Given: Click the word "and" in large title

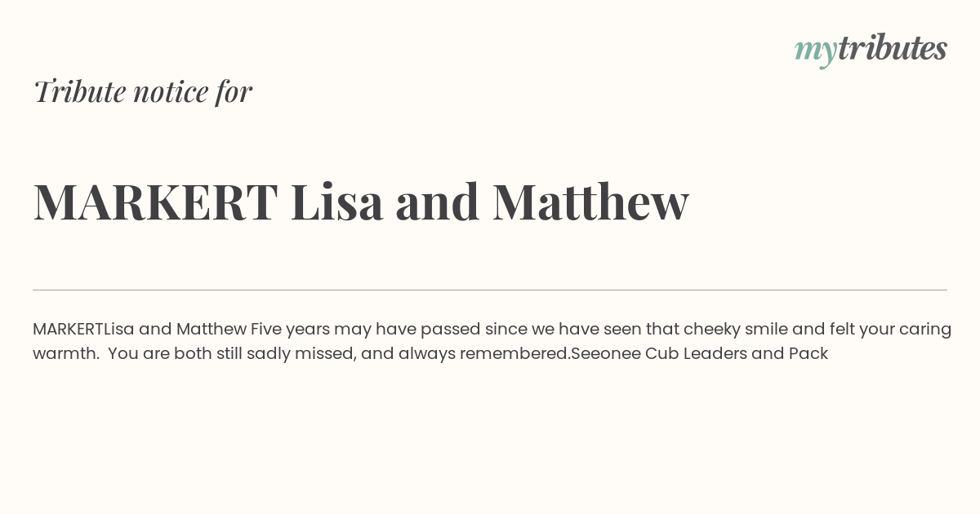Looking at the screenshot, I should pyautogui.click(x=437, y=202).
